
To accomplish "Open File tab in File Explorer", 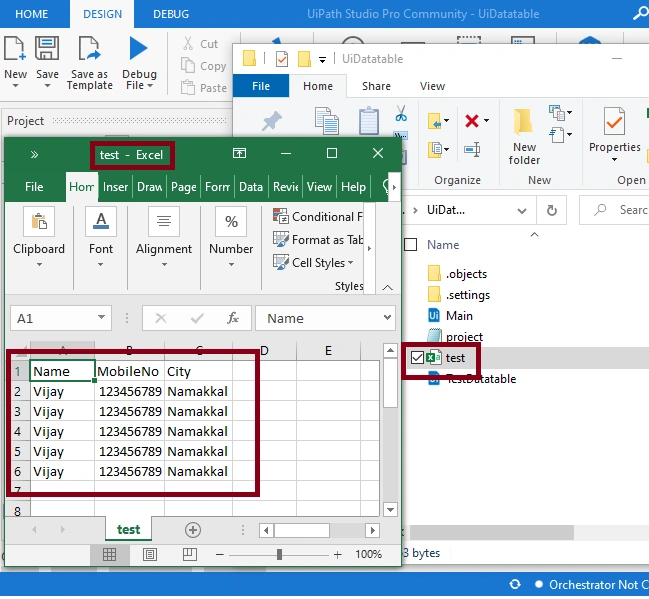I will click(261, 86).
